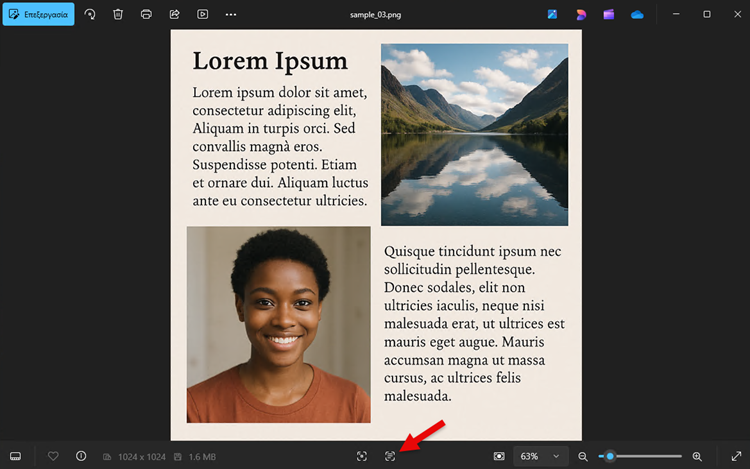This screenshot has width=750, height=469.
Task: Open the three-dots more options menu
Action: tap(231, 15)
